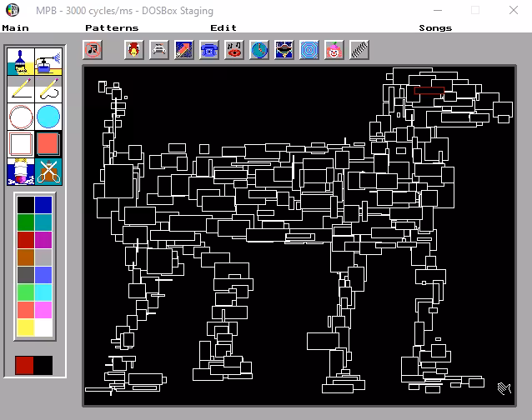532x420 pixels.
Task: Pick the bright green palette color
Action: [x=26, y=292]
